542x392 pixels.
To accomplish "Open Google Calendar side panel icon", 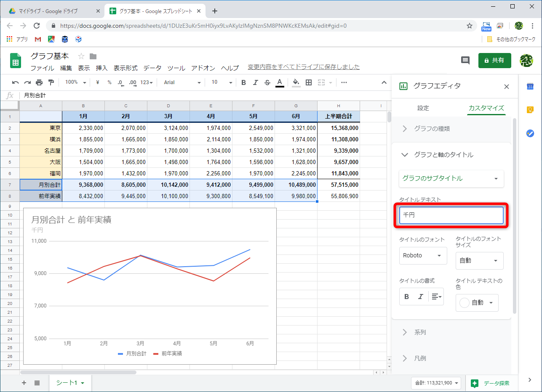I will point(530,87).
